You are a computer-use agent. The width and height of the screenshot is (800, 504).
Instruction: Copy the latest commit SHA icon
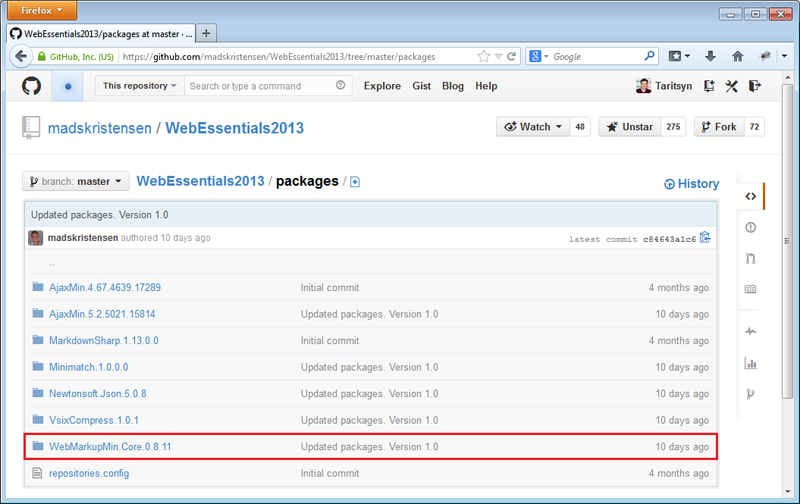pos(705,238)
